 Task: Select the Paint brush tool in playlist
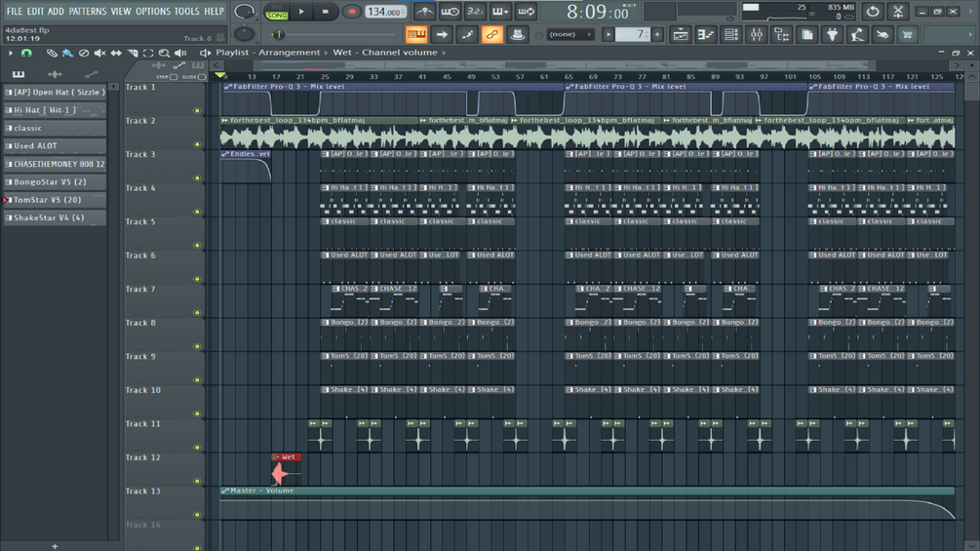[67, 53]
